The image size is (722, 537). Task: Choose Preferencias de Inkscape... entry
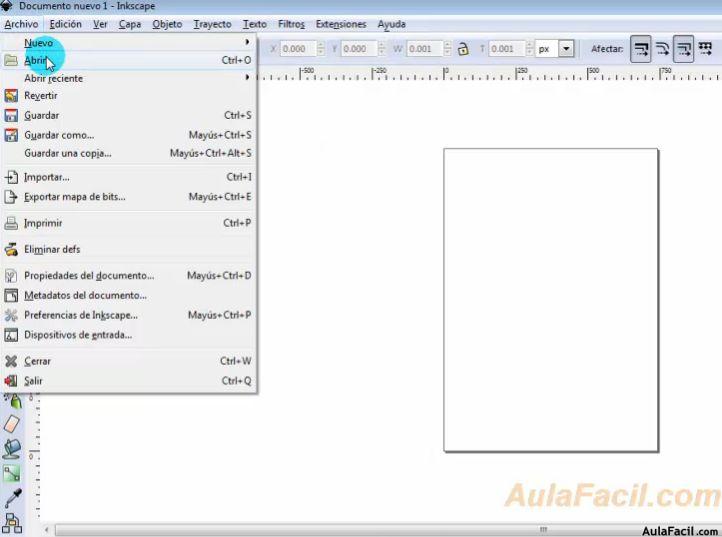[128, 315]
